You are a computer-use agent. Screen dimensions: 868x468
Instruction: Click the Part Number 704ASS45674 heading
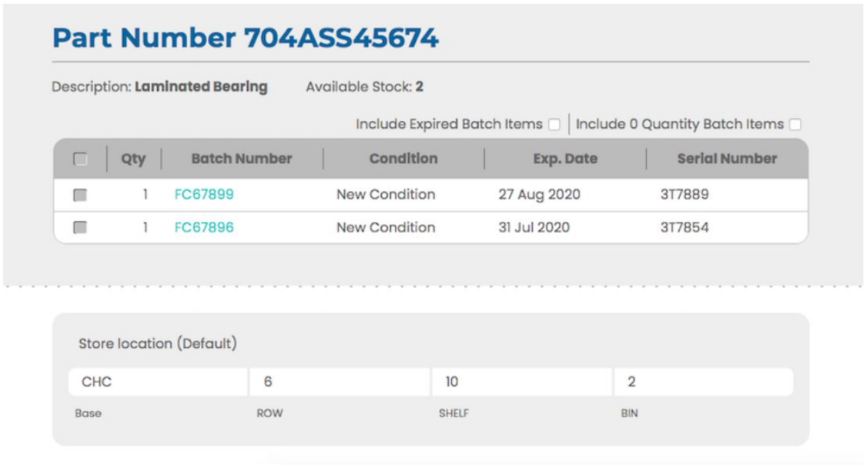coord(246,38)
